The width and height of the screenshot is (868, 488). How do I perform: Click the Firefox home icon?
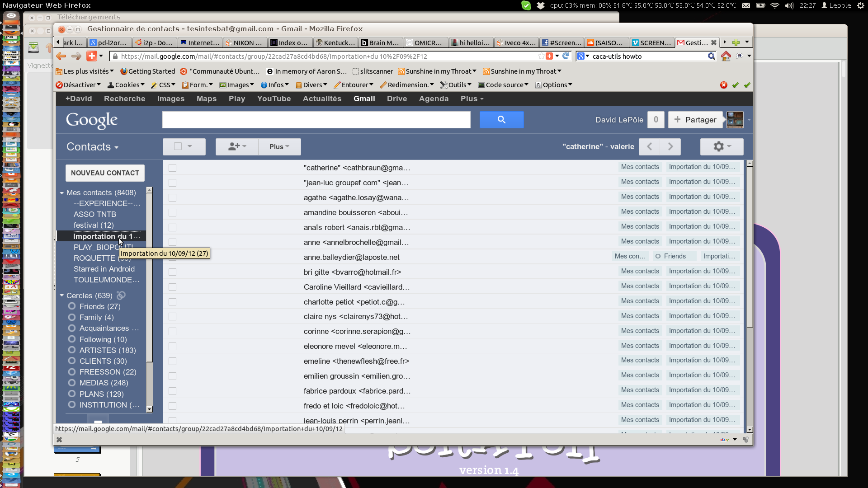click(x=726, y=56)
